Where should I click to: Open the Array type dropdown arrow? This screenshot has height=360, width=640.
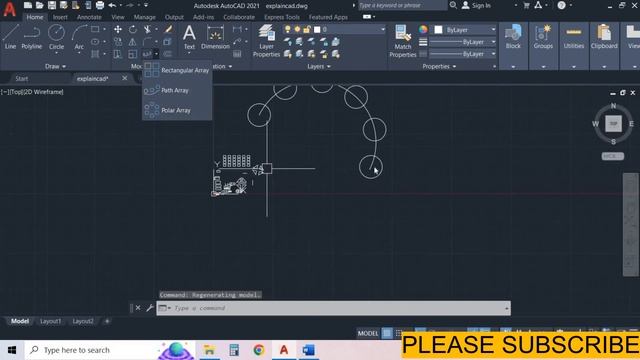point(156,54)
